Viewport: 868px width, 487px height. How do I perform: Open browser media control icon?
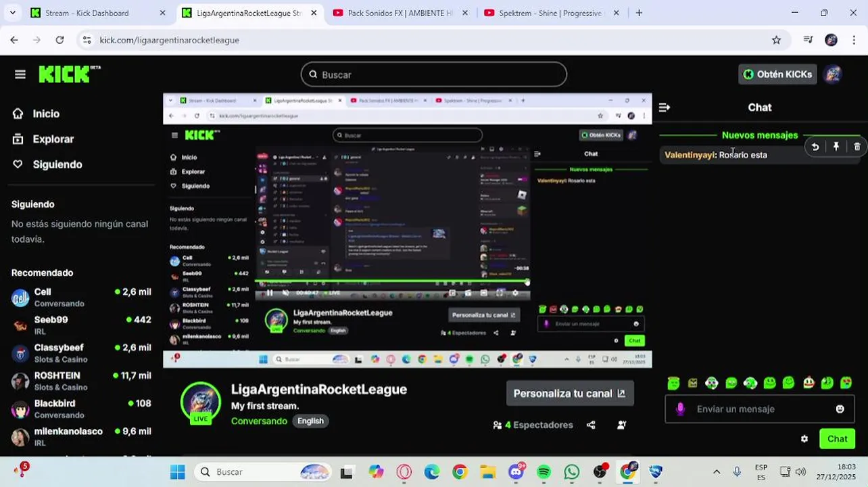(x=808, y=40)
